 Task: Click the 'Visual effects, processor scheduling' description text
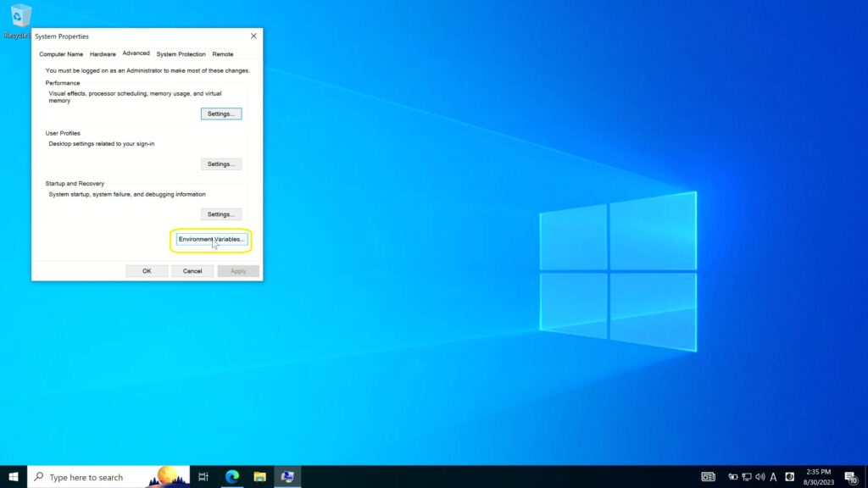[x=135, y=97]
